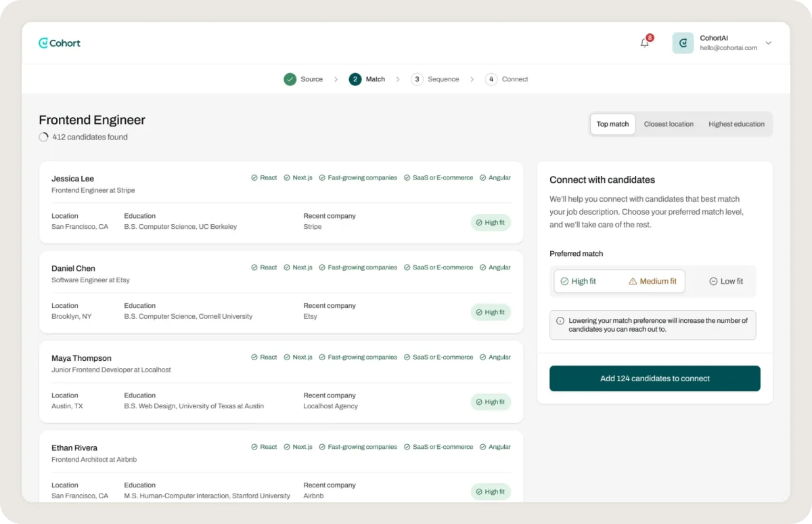812x524 pixels.
Task: Select the Top match sort tab
Action: tap(612, 124)
